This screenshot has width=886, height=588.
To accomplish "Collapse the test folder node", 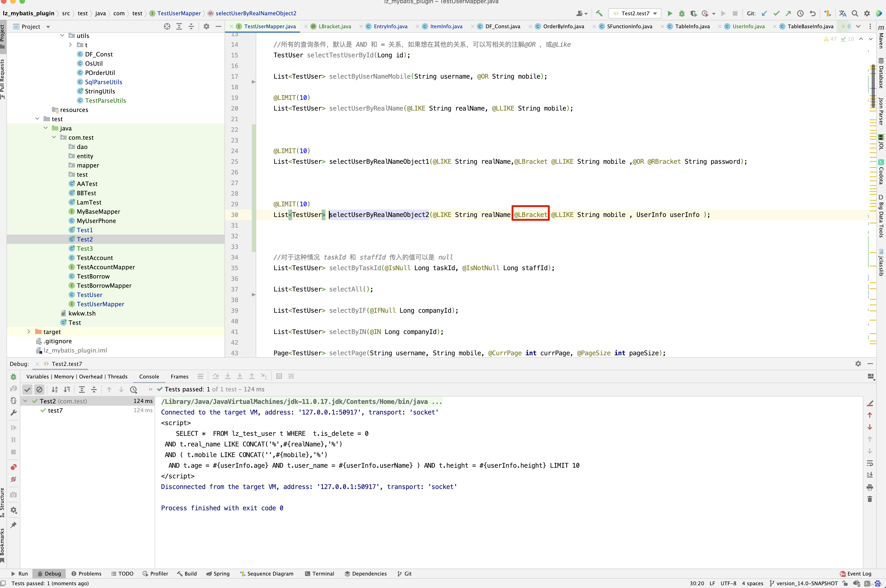I will [37, 119].
